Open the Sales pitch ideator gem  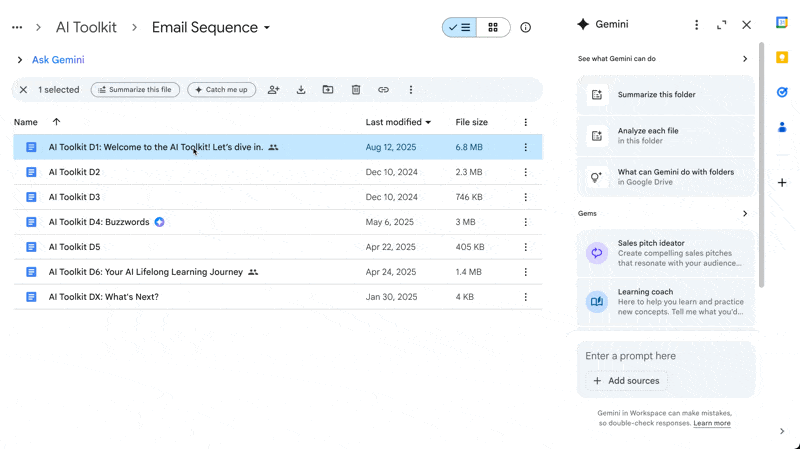coord(666,253)
